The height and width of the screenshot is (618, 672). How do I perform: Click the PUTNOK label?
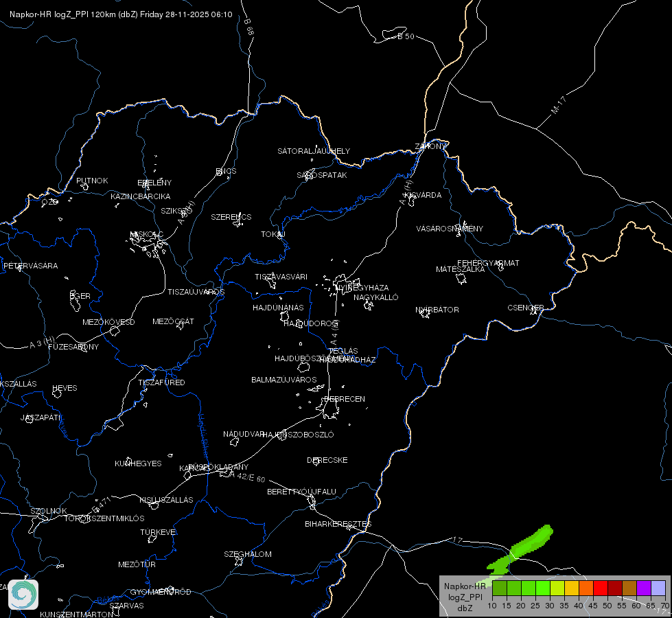92,181
